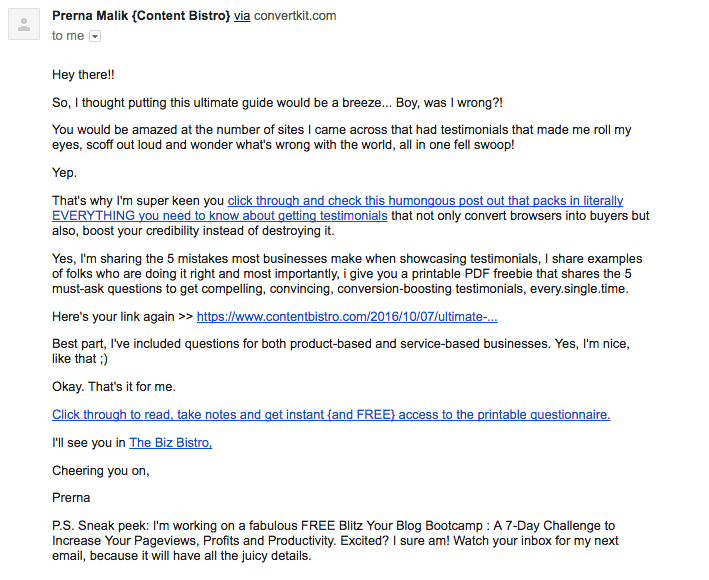Click the 'Best part, I've included questions' paragraph
The width and height of the screenshot is (709, 580).
341,351
